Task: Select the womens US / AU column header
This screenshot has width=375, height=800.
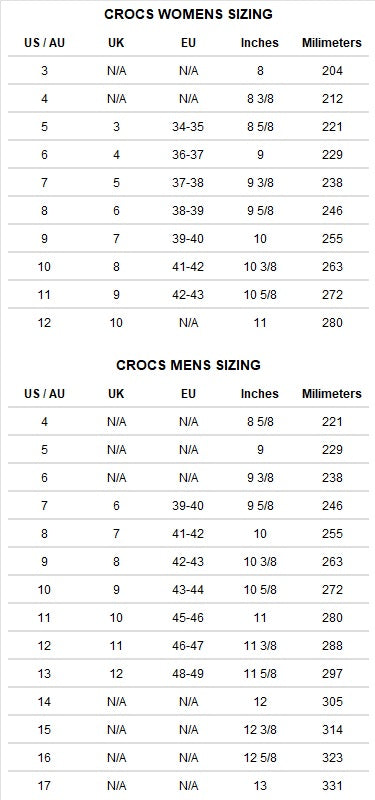Action: pos(44,43)
